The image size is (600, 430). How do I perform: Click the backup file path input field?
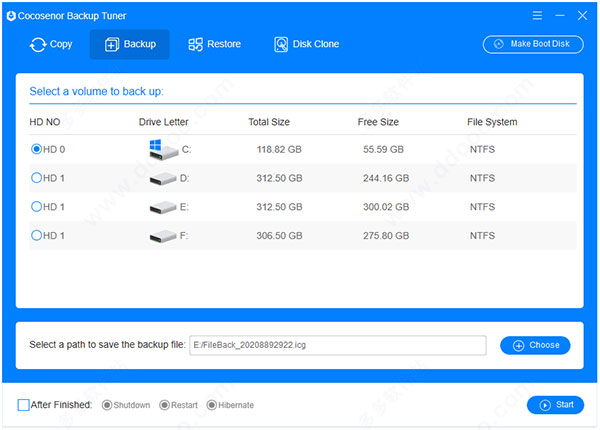[338, 345]
